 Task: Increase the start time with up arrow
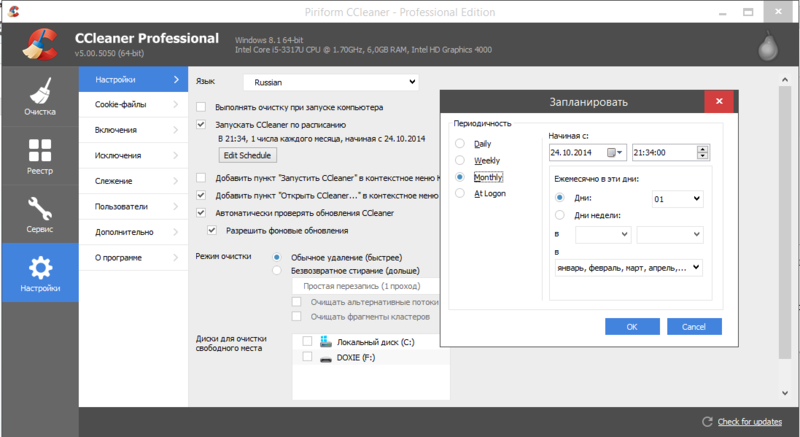pyautogui.click(x=703, y=149)
